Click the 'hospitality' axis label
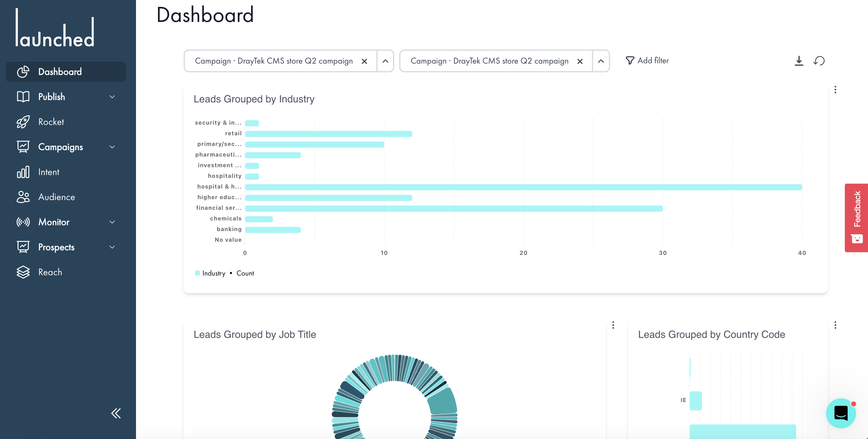This screenshot has height=439, width=868. pyautogui.click(x=224, y=176)
